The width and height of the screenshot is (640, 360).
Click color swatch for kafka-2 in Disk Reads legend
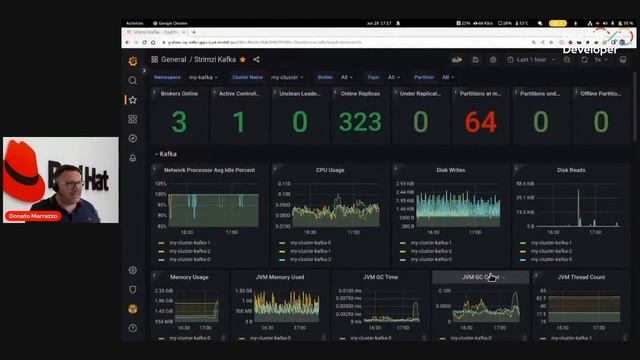click(x=523, y=251)
